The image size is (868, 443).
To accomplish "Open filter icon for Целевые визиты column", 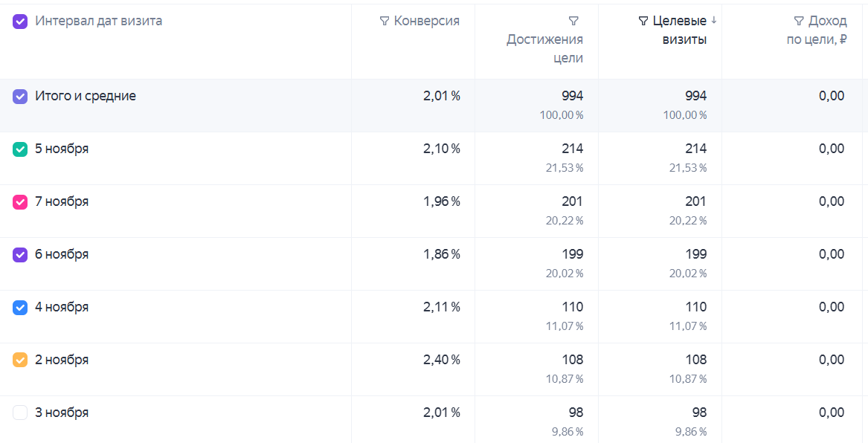I will (x=643, y=22).
